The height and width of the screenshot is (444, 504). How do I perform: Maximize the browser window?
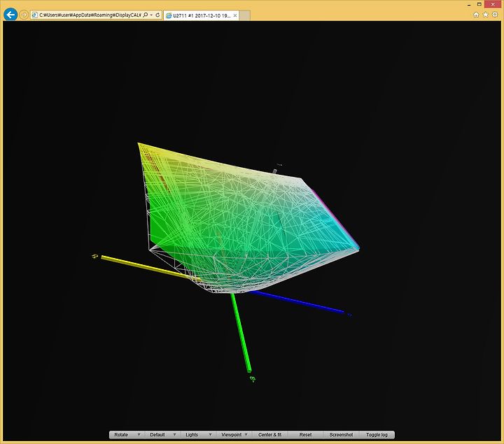479,4
